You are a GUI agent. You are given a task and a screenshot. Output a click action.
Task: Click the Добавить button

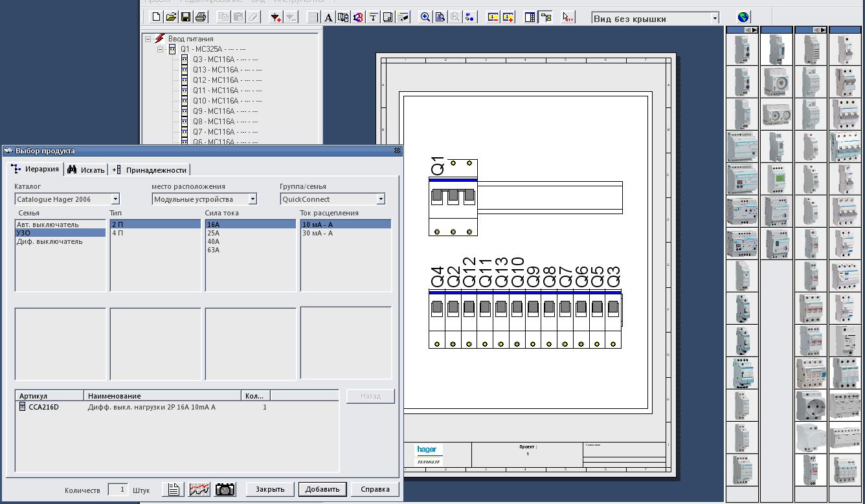pyautogui.click(x=322, y=489)
